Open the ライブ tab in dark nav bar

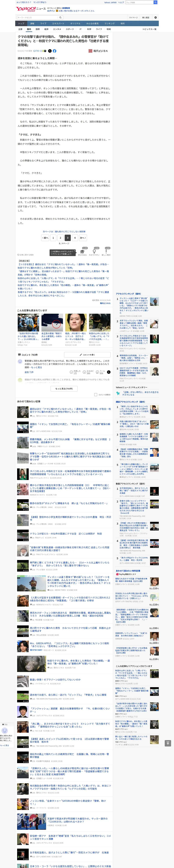(43, 24)
